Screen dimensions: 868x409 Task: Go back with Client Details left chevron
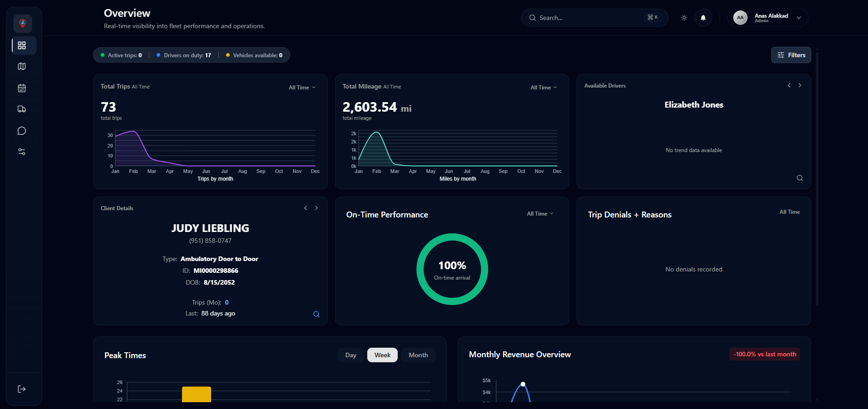click(306, 208)
